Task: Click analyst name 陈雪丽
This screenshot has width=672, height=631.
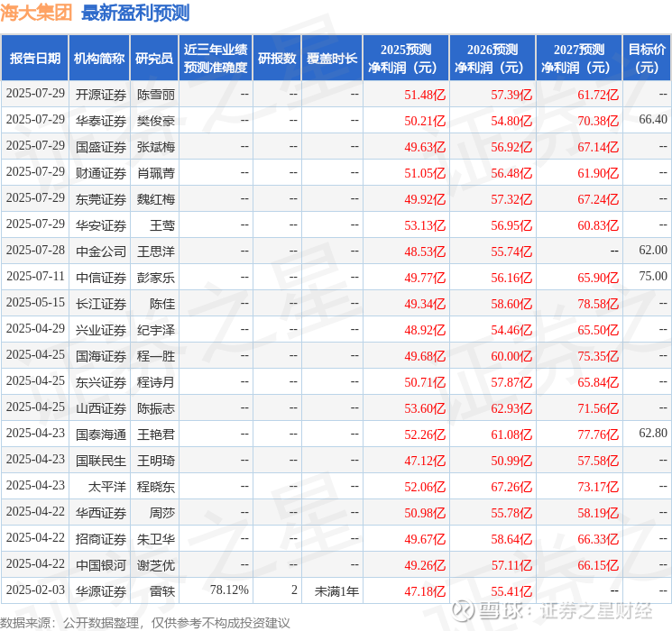Action: (x=156, y=95)
